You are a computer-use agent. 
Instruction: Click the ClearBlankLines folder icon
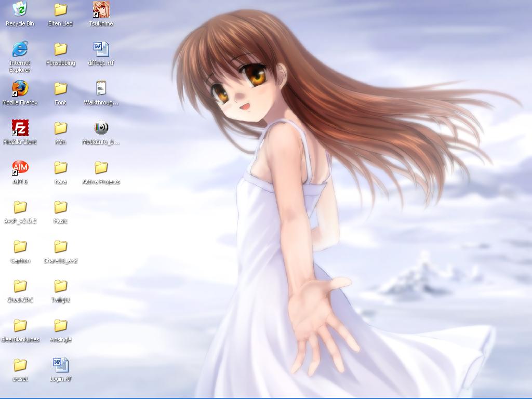point(20,325)
